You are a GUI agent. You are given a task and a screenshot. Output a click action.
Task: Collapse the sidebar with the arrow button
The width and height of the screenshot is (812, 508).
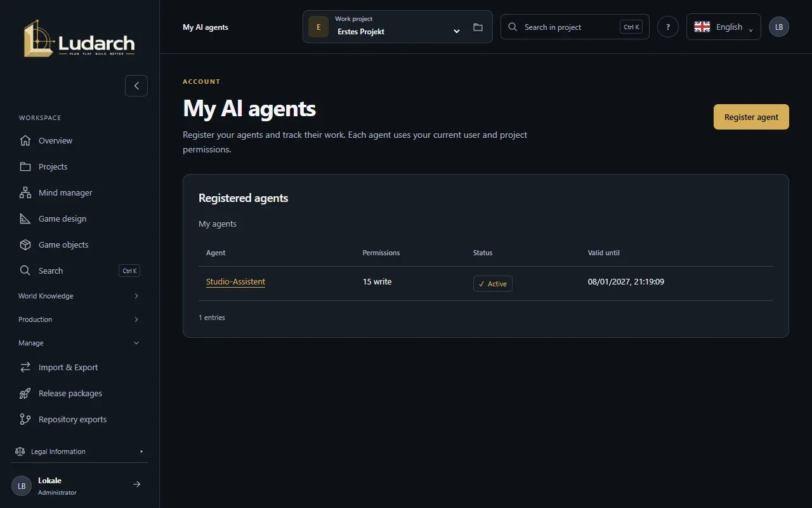pos(136,86)
